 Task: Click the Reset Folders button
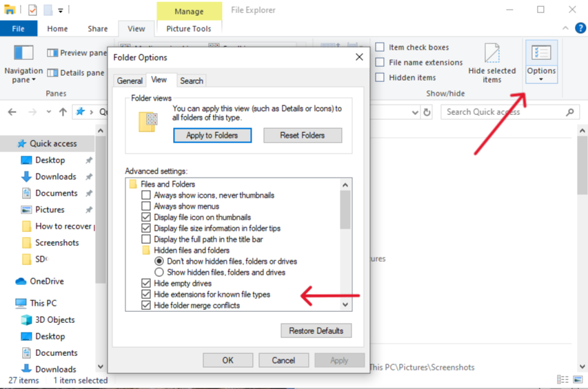coord(302,135)
